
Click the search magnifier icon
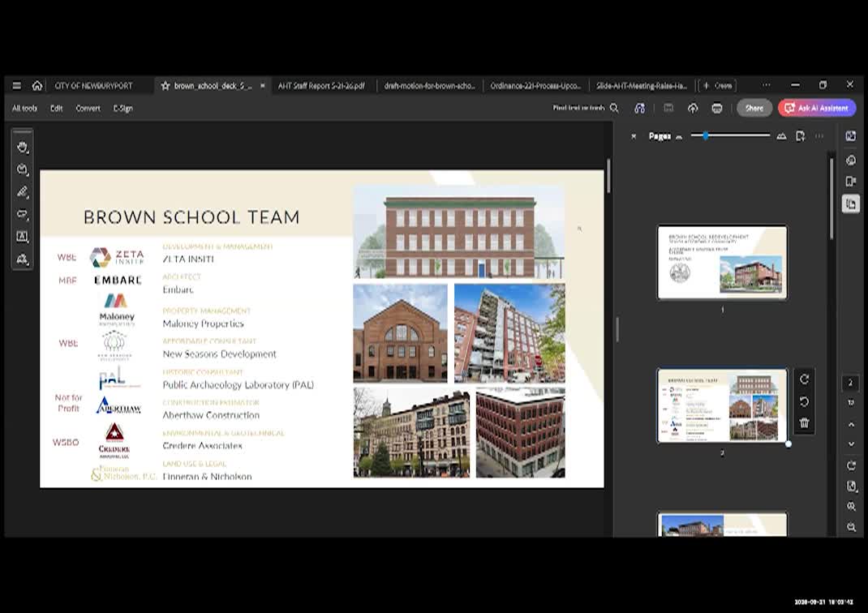[x=614, y=108]
